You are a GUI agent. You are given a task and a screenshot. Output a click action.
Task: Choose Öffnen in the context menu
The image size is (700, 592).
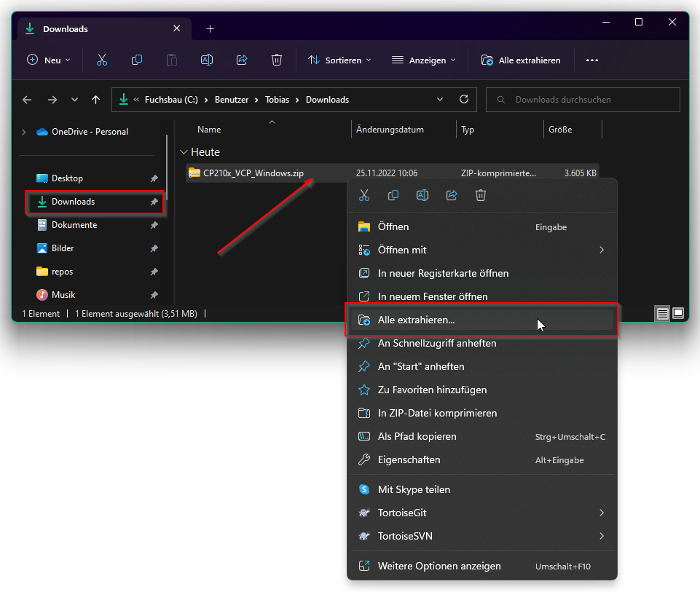click(482, 226)
